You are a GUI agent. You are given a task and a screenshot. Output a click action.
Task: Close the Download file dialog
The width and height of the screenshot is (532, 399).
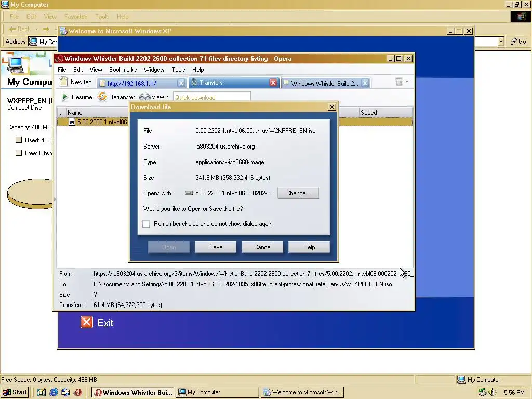click(332, 107)
